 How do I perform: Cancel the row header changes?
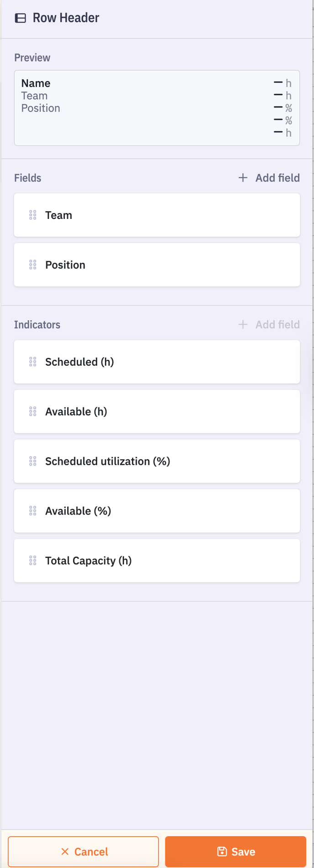coord(84,852)
